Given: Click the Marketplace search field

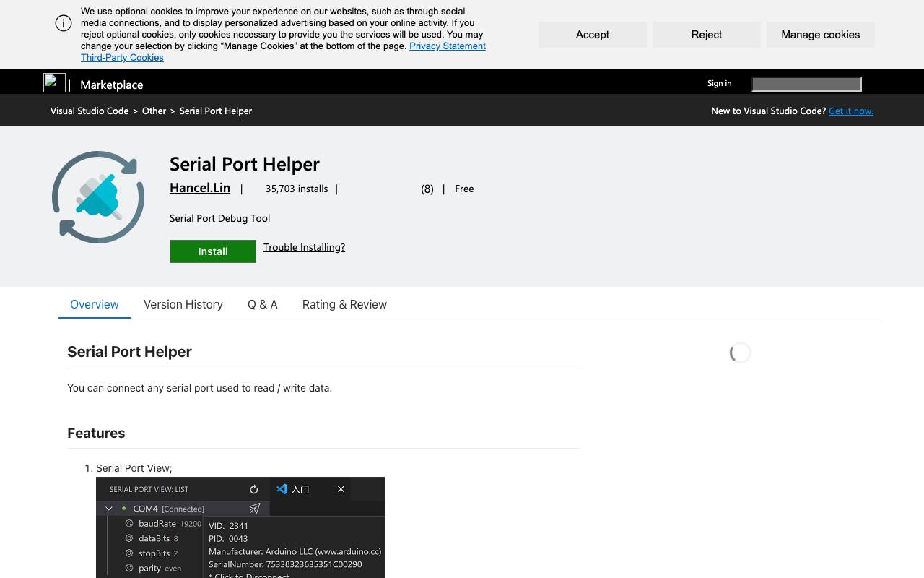Looking at the screenshot, I should [806, 85].
